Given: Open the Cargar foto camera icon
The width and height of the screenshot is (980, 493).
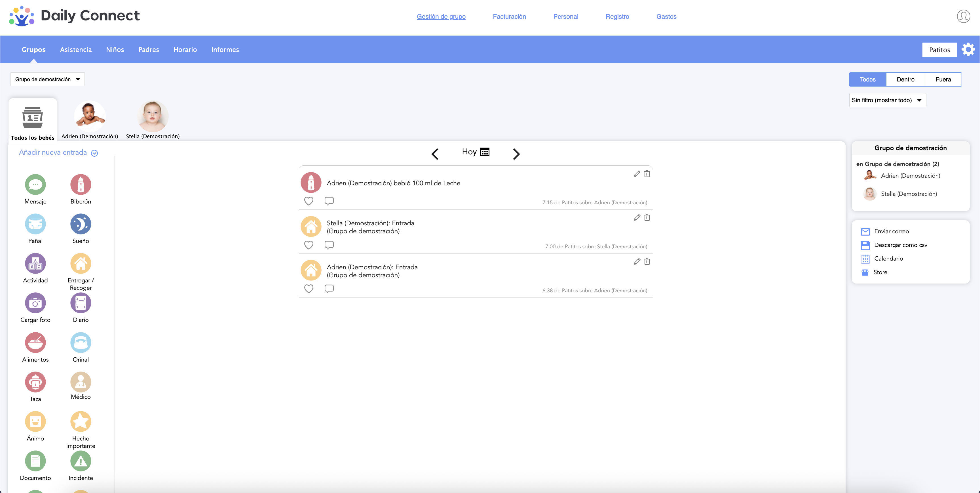Looking at the screenshot, I should (x=35, y=303).
